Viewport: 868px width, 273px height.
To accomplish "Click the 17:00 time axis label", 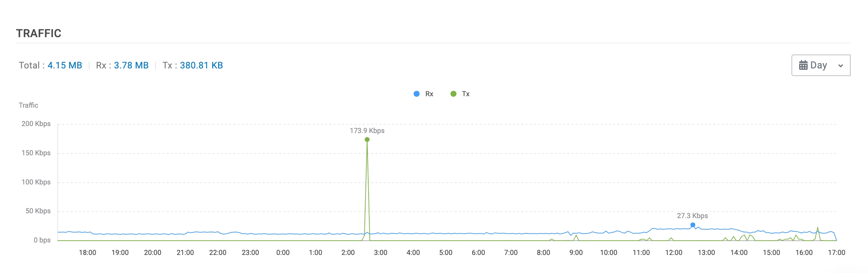I will [x=836, y=253].
